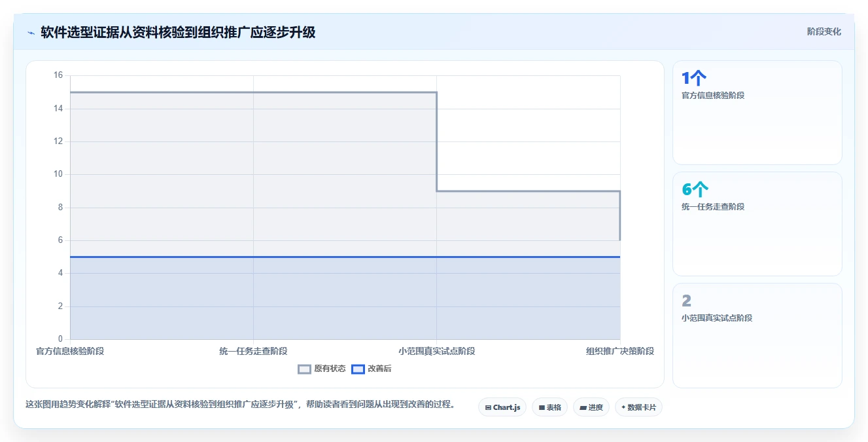Viewport: 868px width, 442px height.
Task: Open the 1个 官方信息核验阶段 card
Action: (757, 113)
